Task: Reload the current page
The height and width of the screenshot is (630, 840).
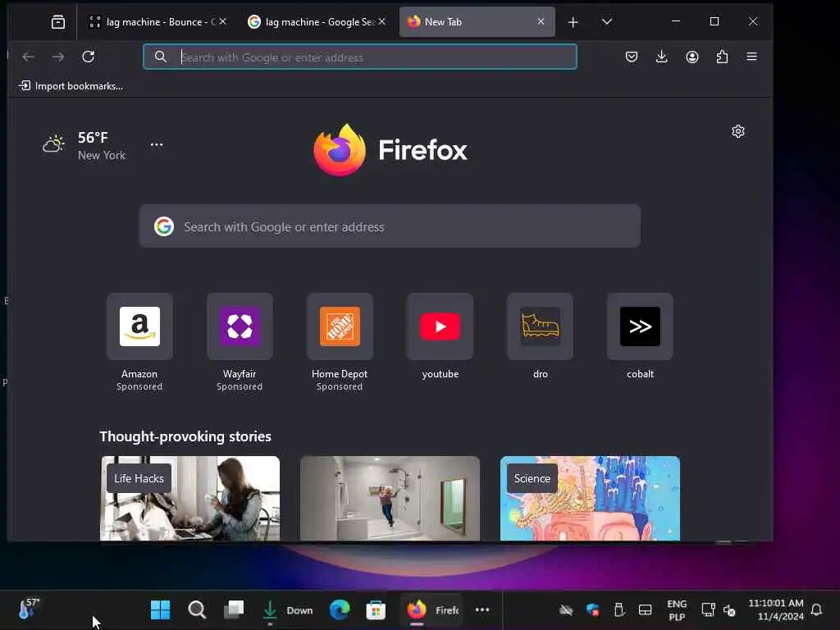Action: click(89, 57)
